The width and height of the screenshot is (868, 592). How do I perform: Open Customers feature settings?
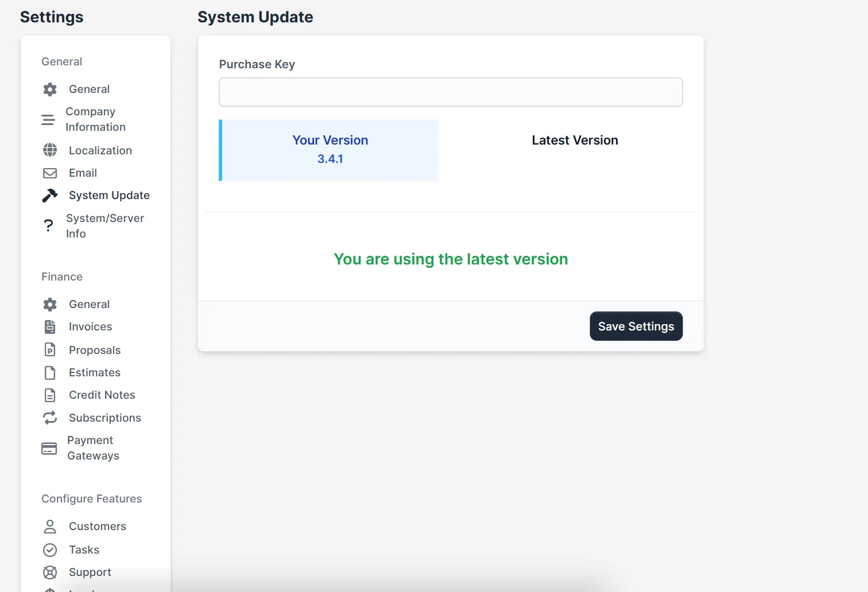coord(98,526)
